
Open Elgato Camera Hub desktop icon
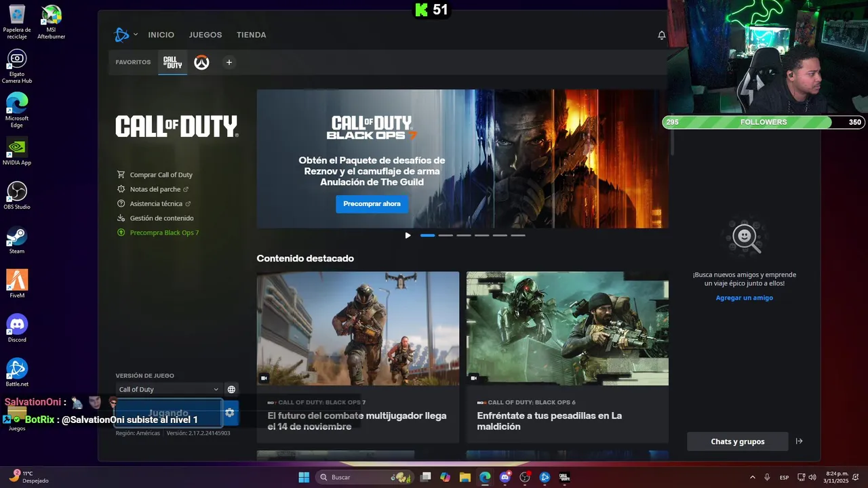[17, 66]
